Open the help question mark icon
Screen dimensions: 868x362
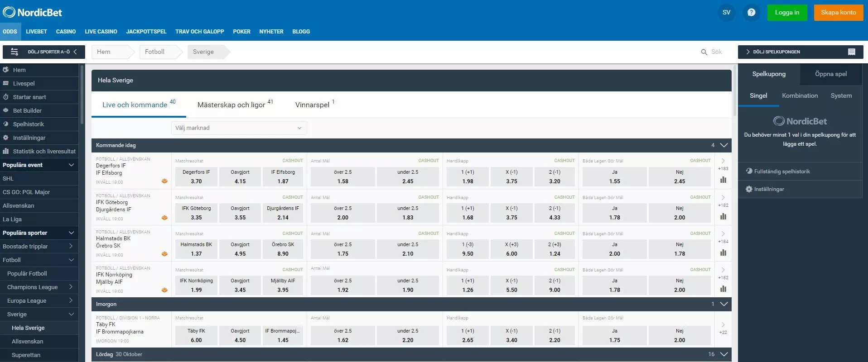pyautogui.click(x=751, y=12)
